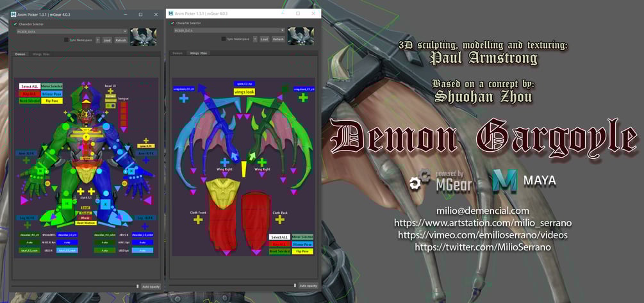The height and width of the screenshot is (303, 644).
Task: Click magenta triangle beside blue hand
Action: [x=148, y=201]
